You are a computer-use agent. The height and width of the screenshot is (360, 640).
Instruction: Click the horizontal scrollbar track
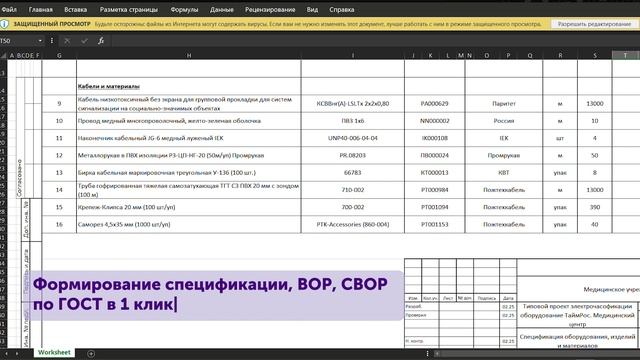click(x=539, y=353)
